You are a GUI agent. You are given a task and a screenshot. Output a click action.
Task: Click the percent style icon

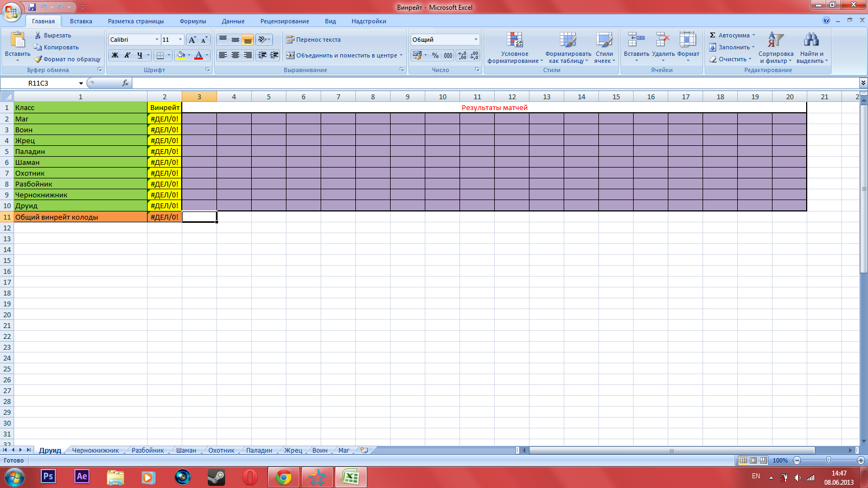coord(435,55)
